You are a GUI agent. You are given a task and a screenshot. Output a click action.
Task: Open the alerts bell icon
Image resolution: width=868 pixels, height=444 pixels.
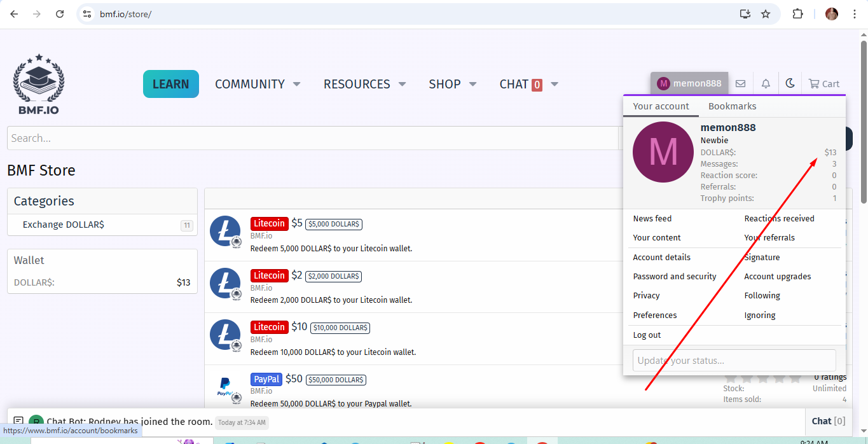(x=766, y=83)
